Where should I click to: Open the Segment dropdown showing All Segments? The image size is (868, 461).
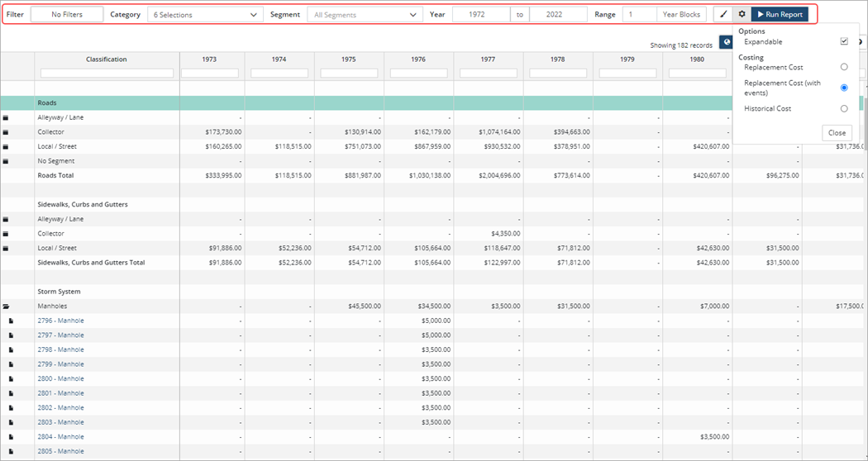(x=365, y=15)
